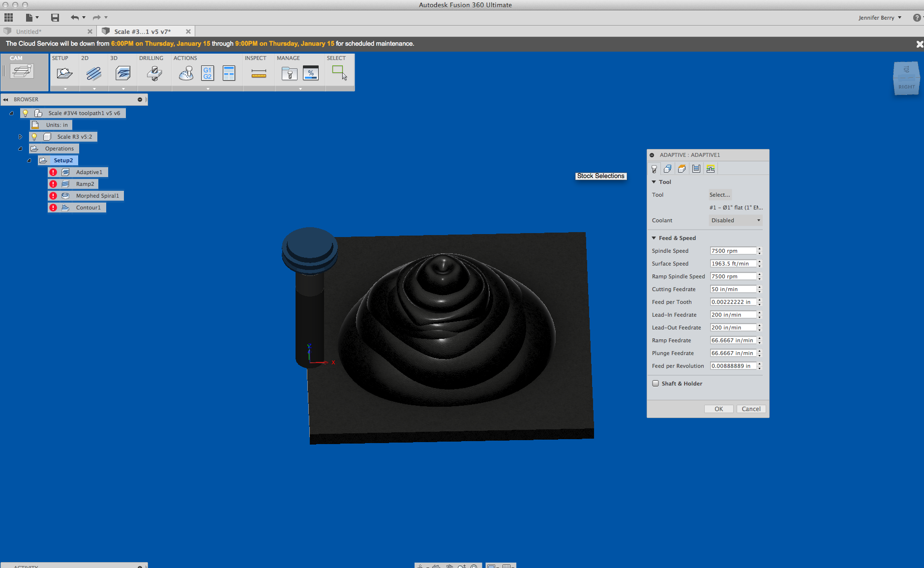Image resolution: width=924 pixels, height=568 pixels.
Task: Click the New Setup folder icon
Action: [x=64, y=74]
